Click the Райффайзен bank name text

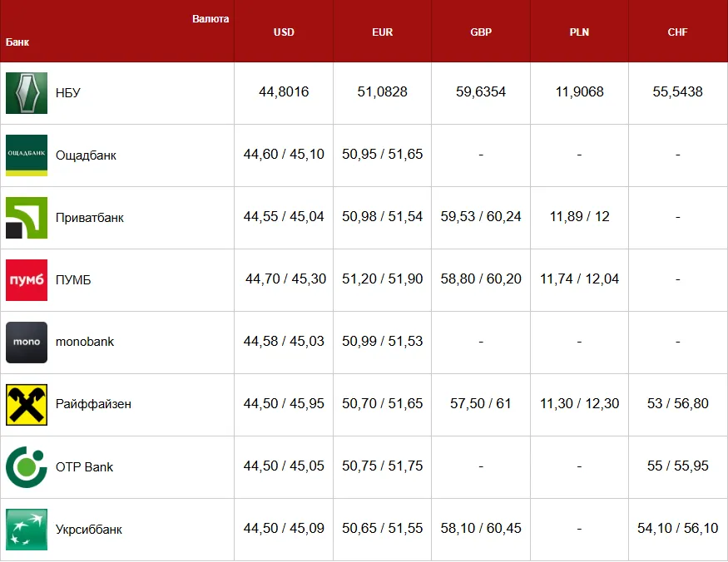click(x=93, y=404)
